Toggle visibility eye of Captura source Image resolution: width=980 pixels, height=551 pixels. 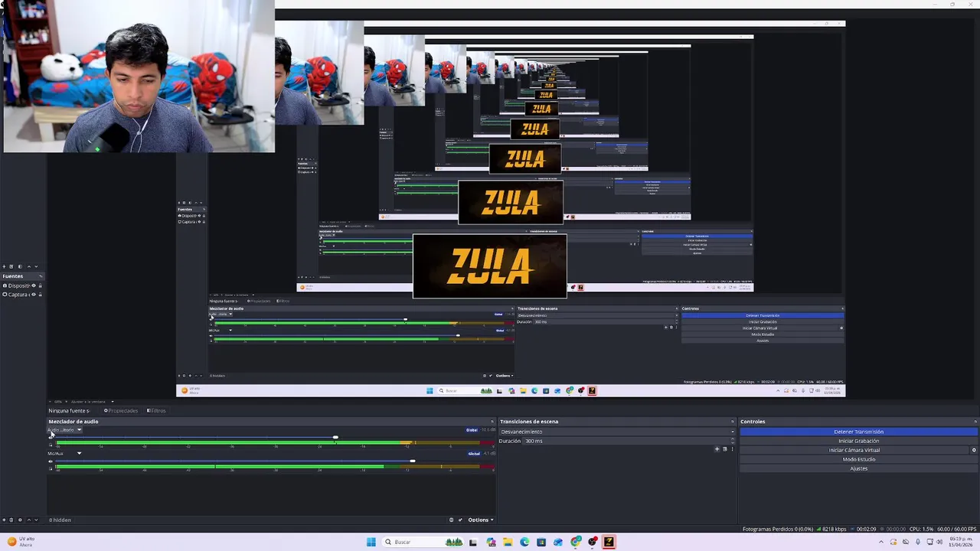pos(33,295)
